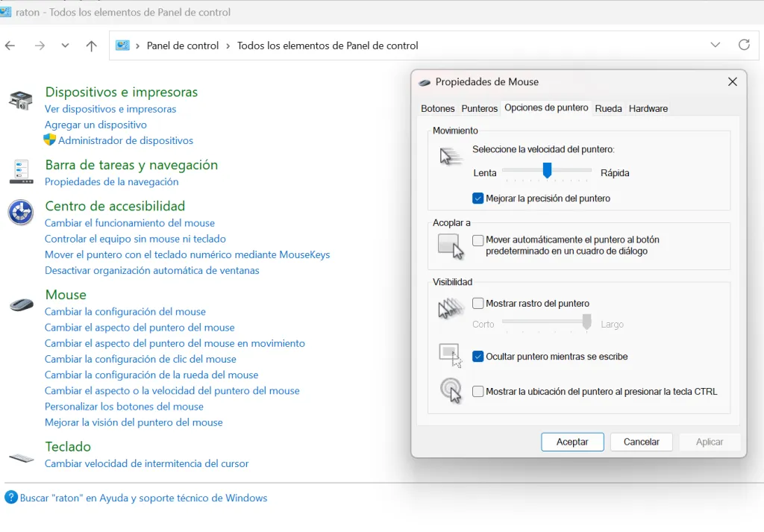Open the Teclado heading link

click(68, 447)
